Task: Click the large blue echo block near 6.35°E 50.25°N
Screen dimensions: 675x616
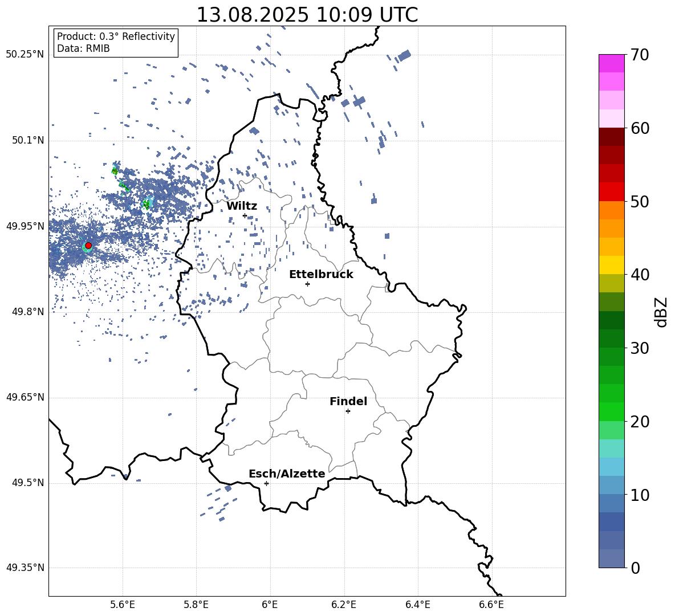Action: [404, 55]
